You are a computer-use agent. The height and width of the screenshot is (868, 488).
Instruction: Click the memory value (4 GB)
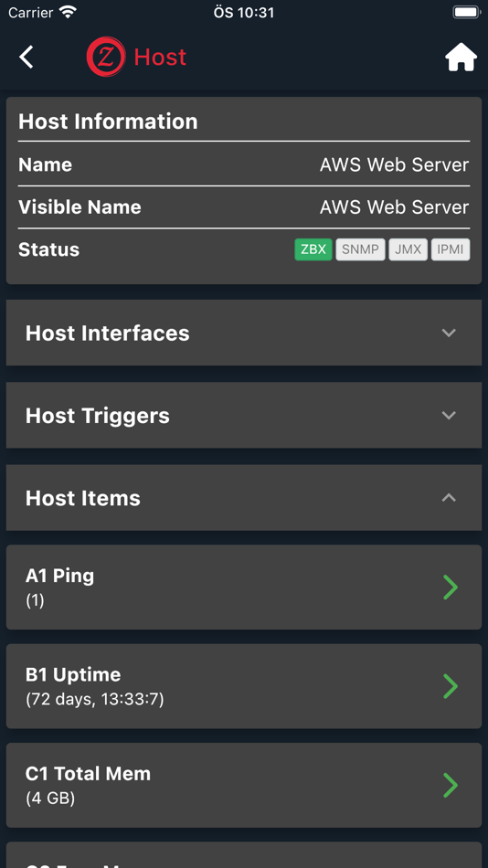[50, 799]
